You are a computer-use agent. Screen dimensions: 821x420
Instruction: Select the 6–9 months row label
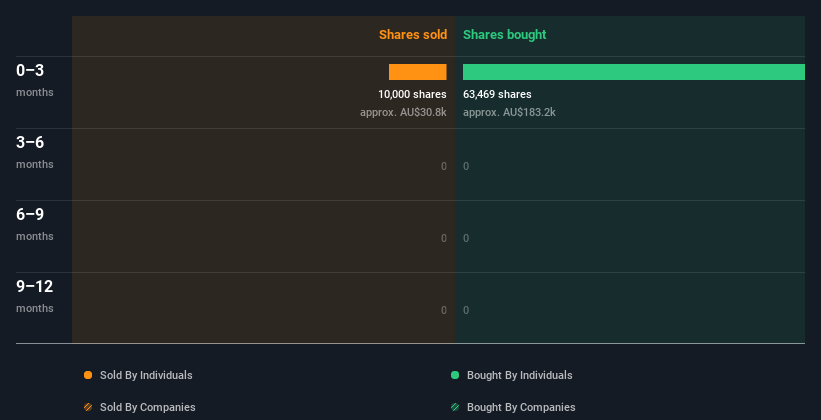35,224
